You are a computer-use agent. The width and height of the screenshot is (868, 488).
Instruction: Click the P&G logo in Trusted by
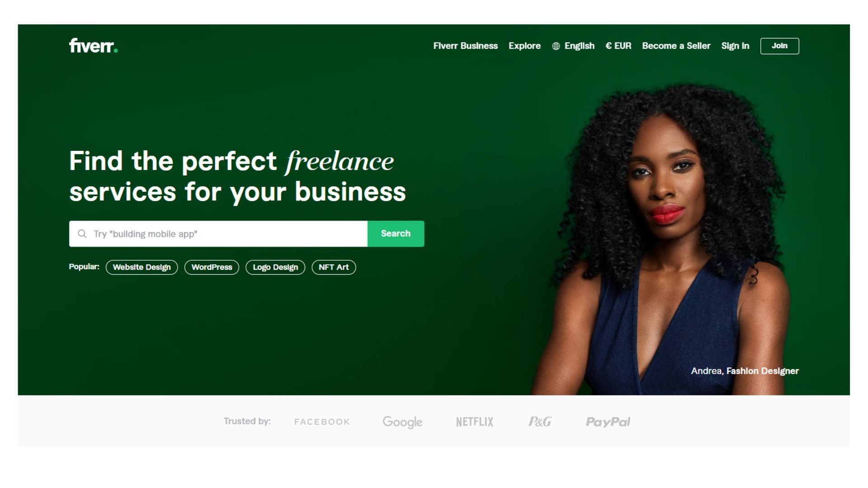(x=540, y=422)
